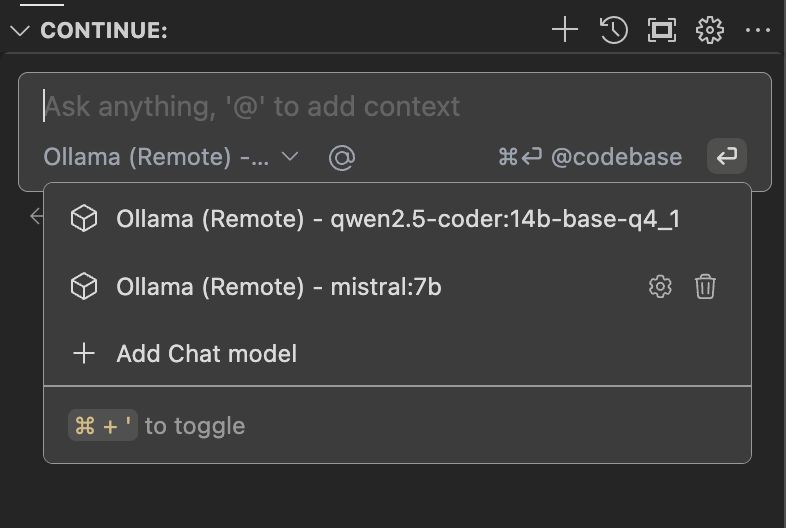Image resolution: width=786 pixels, height=528 pixels.
Task: Delete mistral:7b with trash icon
Action: point(705,287)
